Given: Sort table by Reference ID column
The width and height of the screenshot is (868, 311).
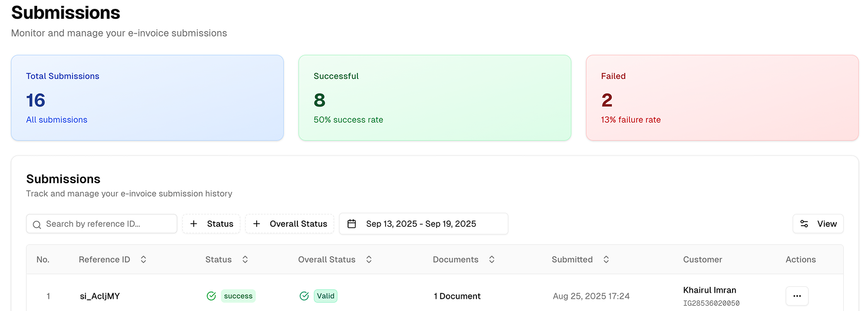Looking at the screenshot, I should [143, 260].
